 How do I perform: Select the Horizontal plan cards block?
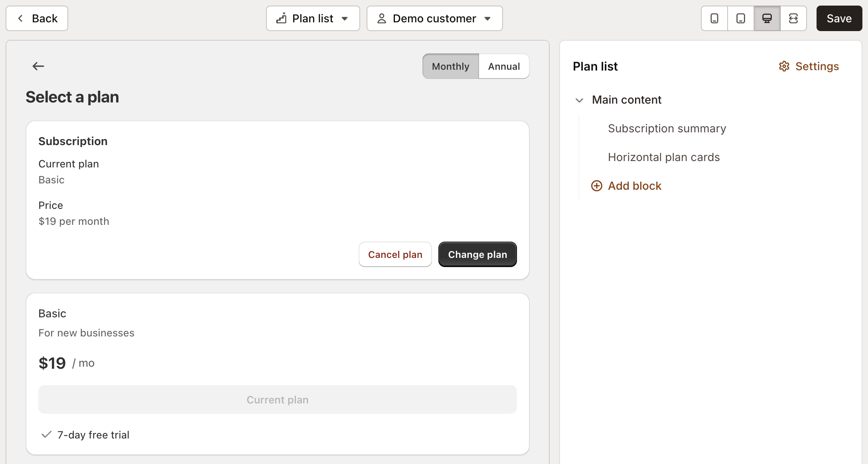pos(664,157)
